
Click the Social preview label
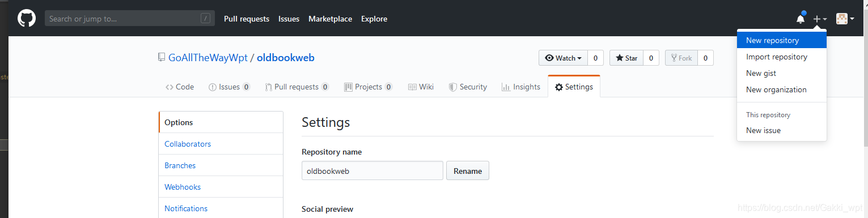(x=327, y=209)
